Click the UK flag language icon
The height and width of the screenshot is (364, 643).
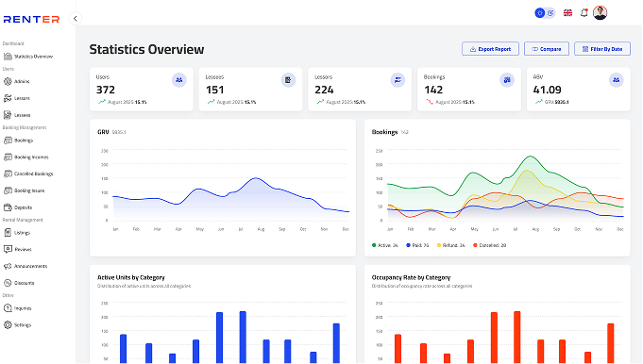(567, 13)
